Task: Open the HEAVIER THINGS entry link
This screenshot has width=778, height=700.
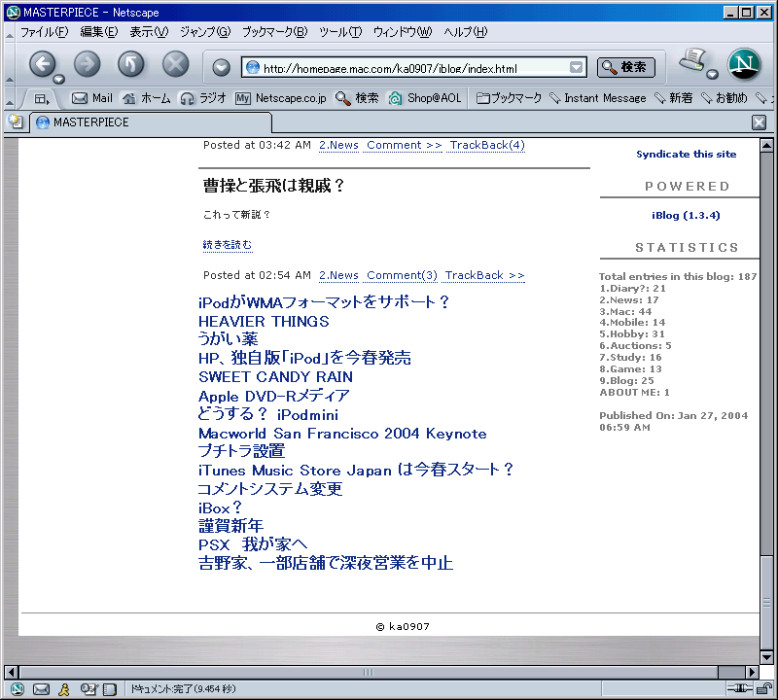Action: tap(264, 322)
